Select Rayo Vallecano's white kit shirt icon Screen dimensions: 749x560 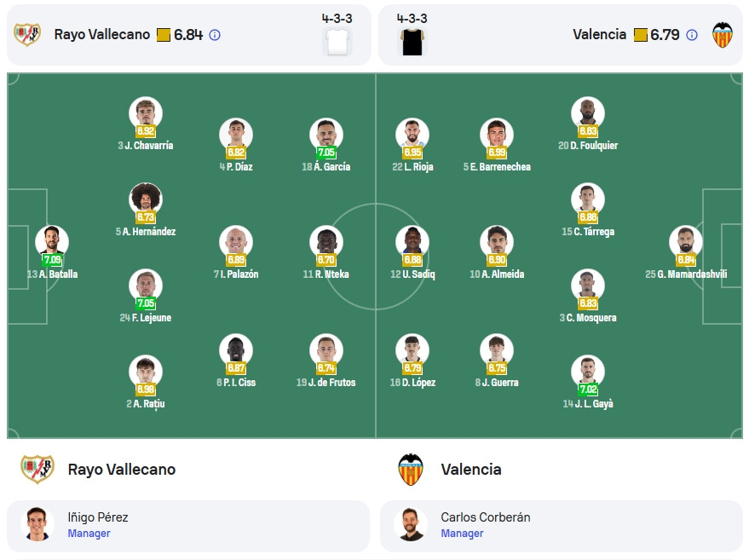click(337, 42)
